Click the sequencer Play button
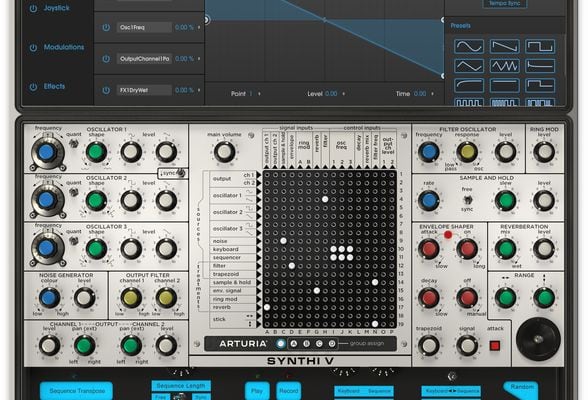The height and width of the screenshot is (400, 588). click(x=257, y=391)
